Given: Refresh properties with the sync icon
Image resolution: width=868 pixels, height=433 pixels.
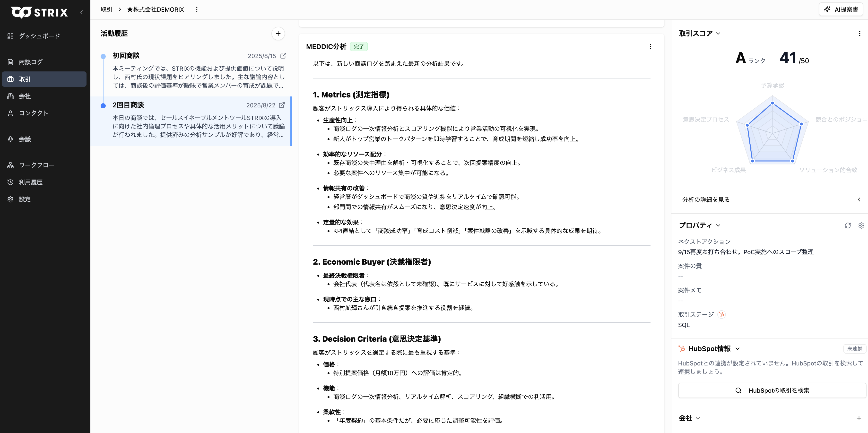Looking at the screenshot, I should coord(847,225).
